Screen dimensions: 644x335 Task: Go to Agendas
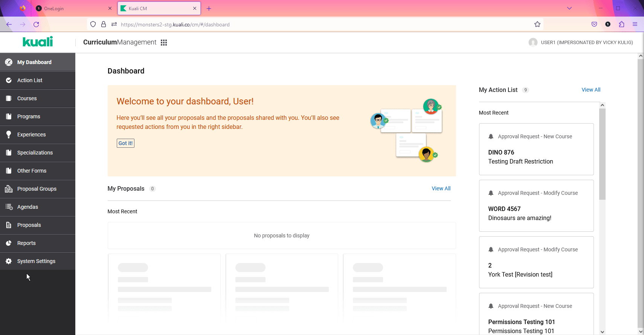click(38, 207)
